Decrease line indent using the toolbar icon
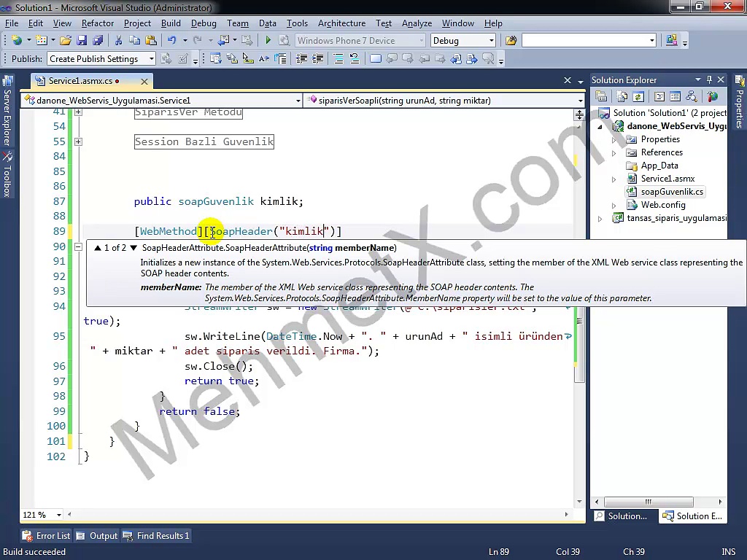 [301, 58]
